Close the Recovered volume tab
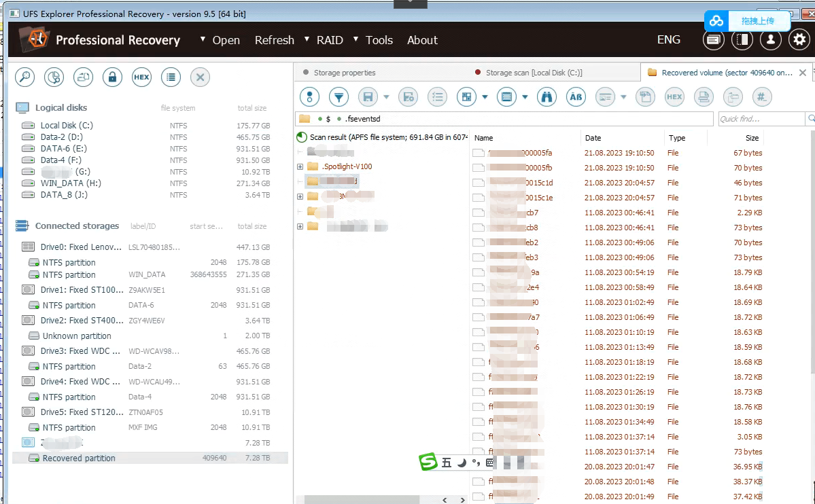Image resolution: width=815 pixels, height=504 pixels. (x=803, y=73)
